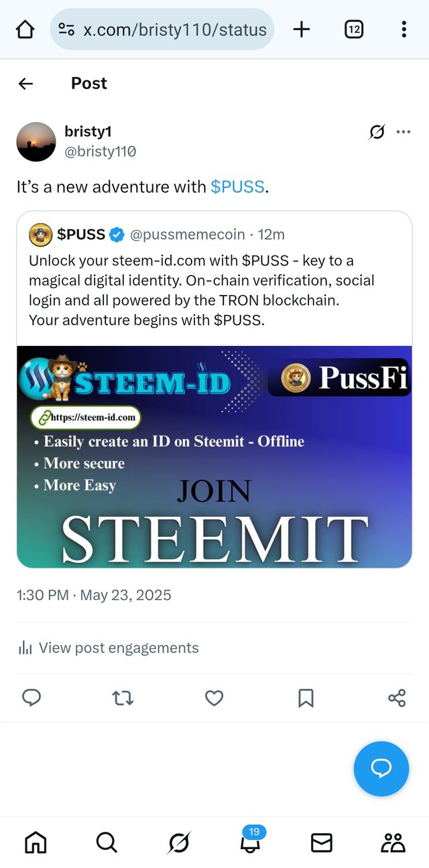Tap the site info icon in address bar
This screenshot has width=429, height=868.
pos(66,29)
